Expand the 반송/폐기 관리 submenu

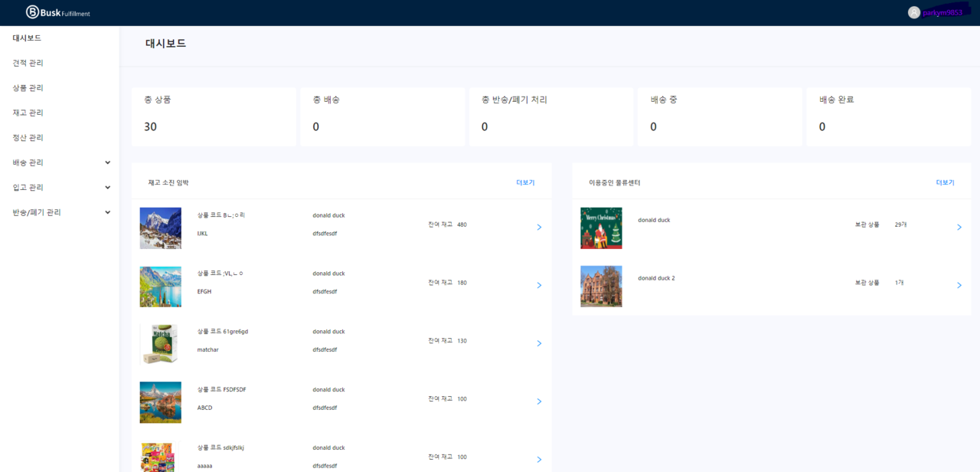107,212
